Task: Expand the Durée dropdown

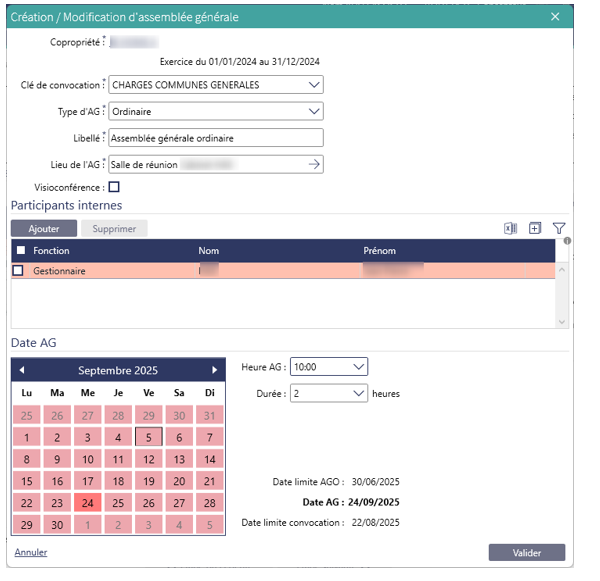Action: click(x=359, y=394)
